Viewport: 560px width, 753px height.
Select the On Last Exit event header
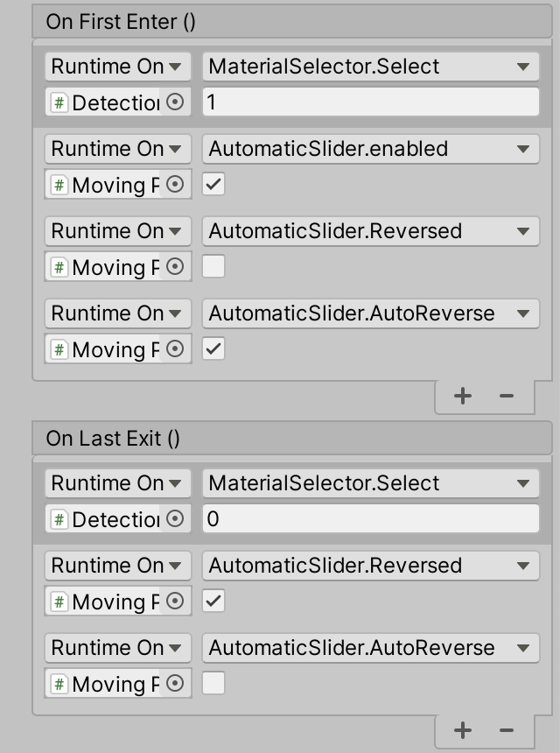[x=113, y=439]
